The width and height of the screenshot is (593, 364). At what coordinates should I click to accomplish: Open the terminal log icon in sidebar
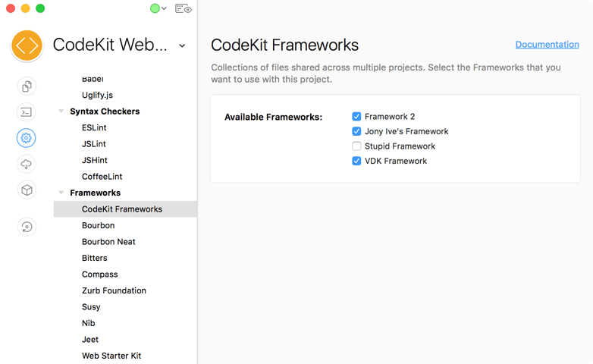point(27,112)
